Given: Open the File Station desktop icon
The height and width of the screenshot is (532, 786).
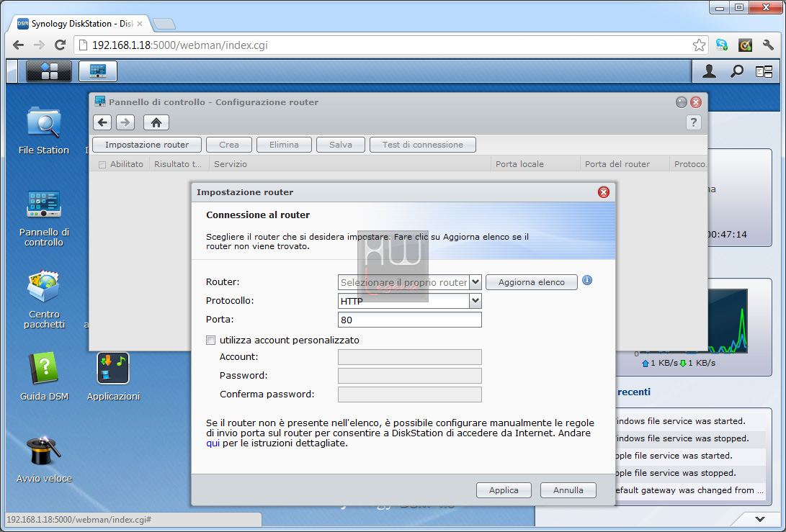Looking at the screenshot, I should pyautogui.click(x=44, y=131).
